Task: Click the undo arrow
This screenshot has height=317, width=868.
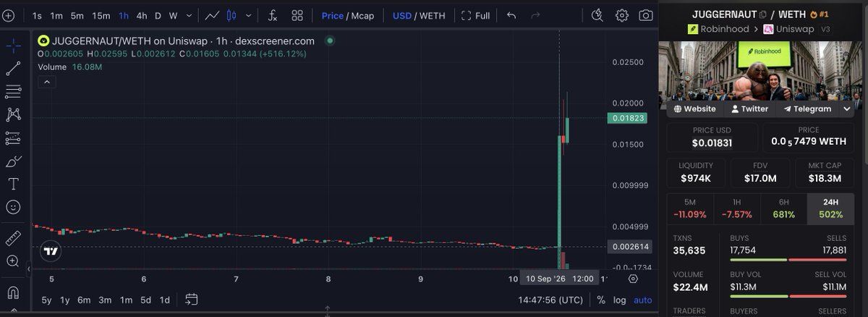Action: tap(511, 15)
